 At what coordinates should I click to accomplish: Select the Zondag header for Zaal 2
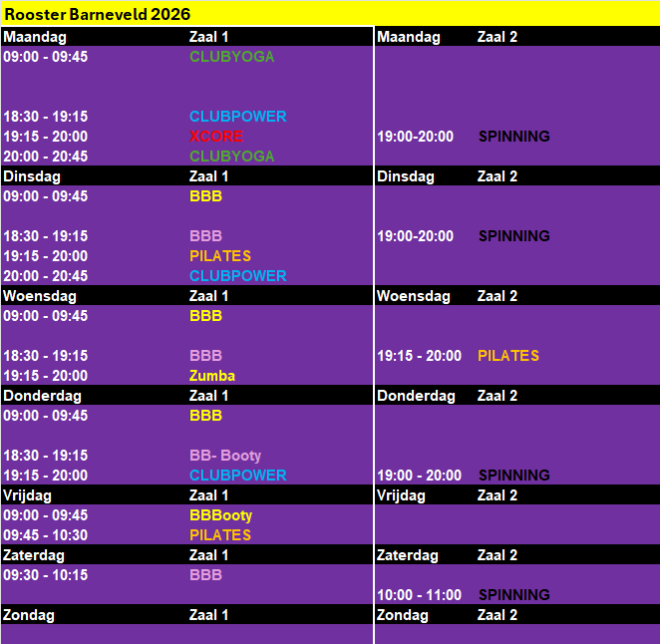point(403,615)
